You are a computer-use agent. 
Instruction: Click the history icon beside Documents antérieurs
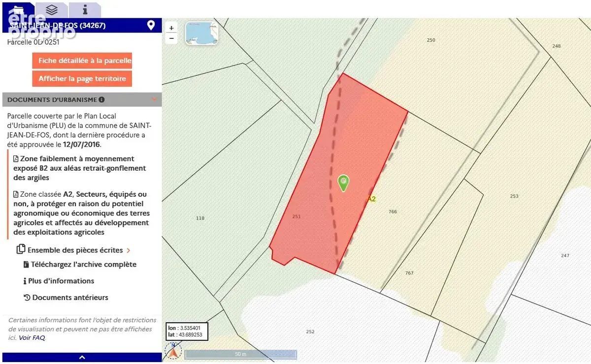[27, 298]
